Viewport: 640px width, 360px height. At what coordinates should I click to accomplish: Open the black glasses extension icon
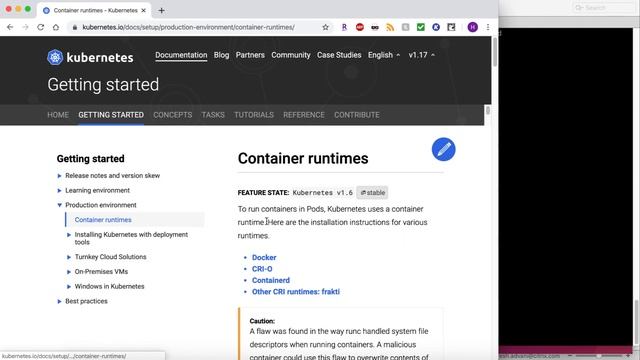[375, 27]
